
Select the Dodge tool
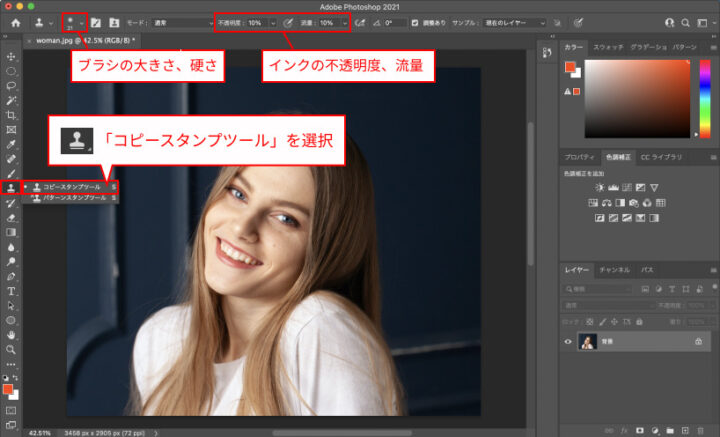pyautogui.click(x=11, y=262)
